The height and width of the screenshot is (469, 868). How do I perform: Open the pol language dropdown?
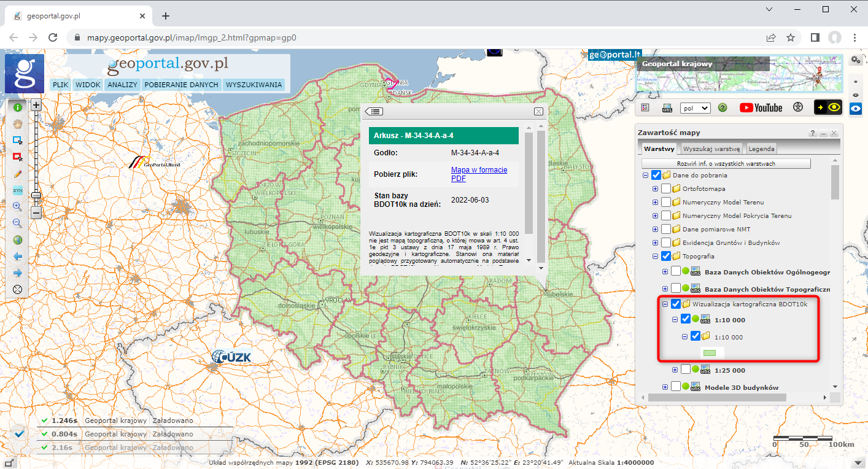click(x=694, y=107)
